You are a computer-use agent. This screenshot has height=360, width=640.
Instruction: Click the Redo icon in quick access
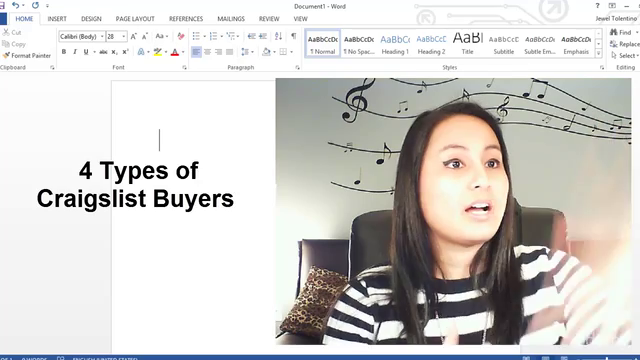pyautogui.click(x=35, y=6)
